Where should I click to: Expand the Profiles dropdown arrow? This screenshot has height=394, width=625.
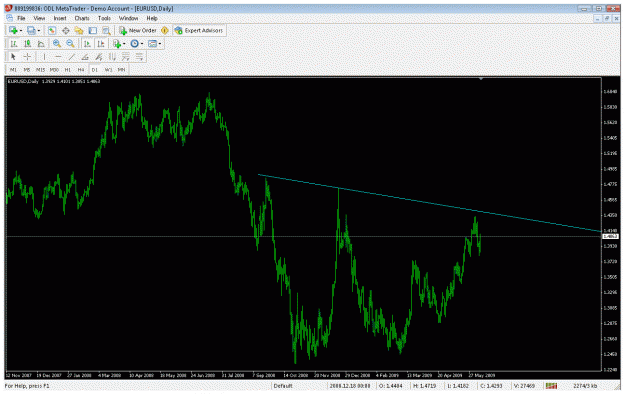[38, 31]
